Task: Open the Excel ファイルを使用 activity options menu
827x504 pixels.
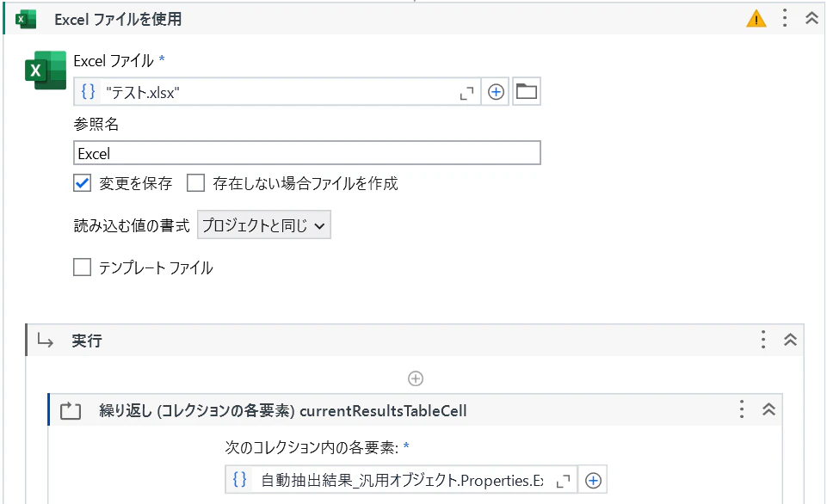Action: tap(785, 18)
